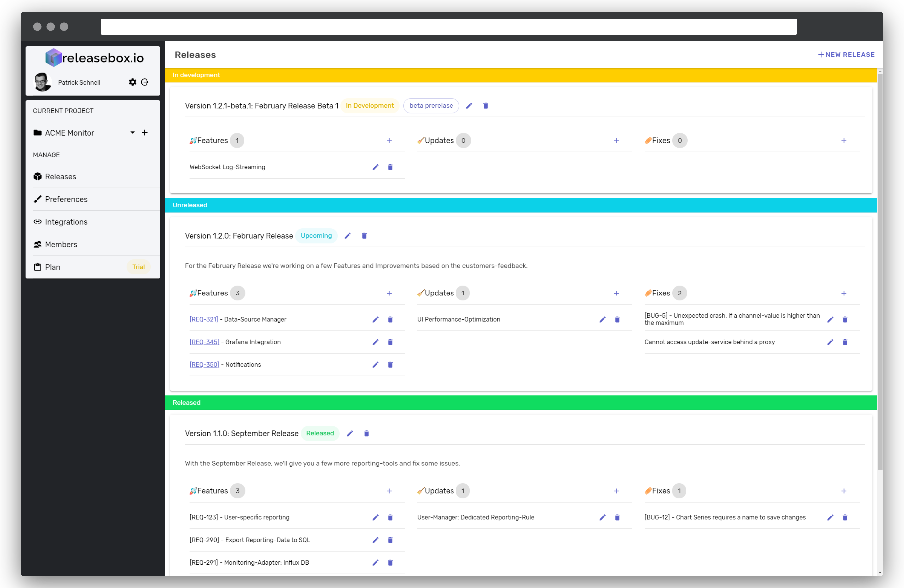Click the logout icon next to Patrick Schnell

point(145,82)
